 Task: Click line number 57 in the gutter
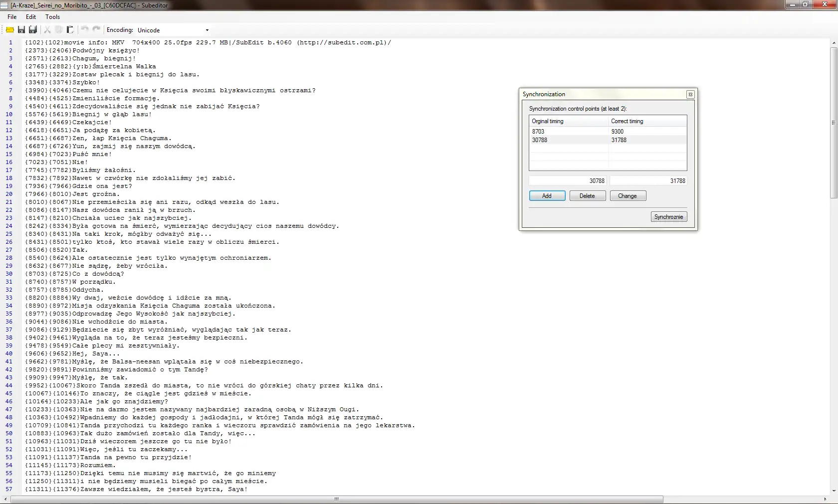(9, 489)
